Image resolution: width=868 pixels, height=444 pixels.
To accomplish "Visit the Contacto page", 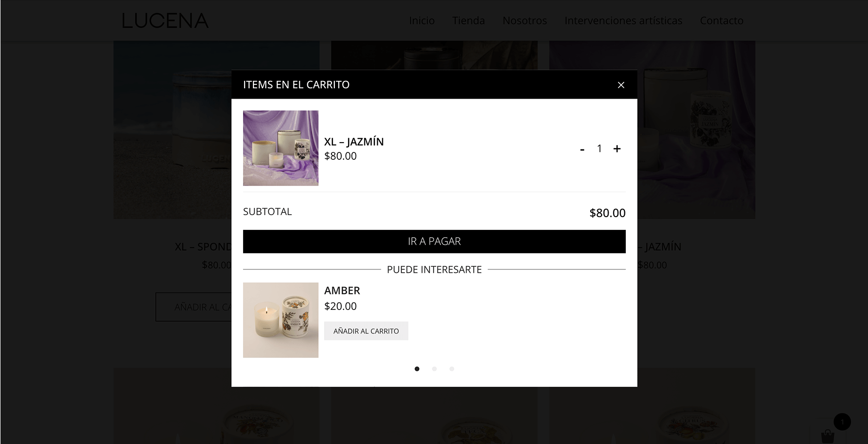I will pos(722,21).
